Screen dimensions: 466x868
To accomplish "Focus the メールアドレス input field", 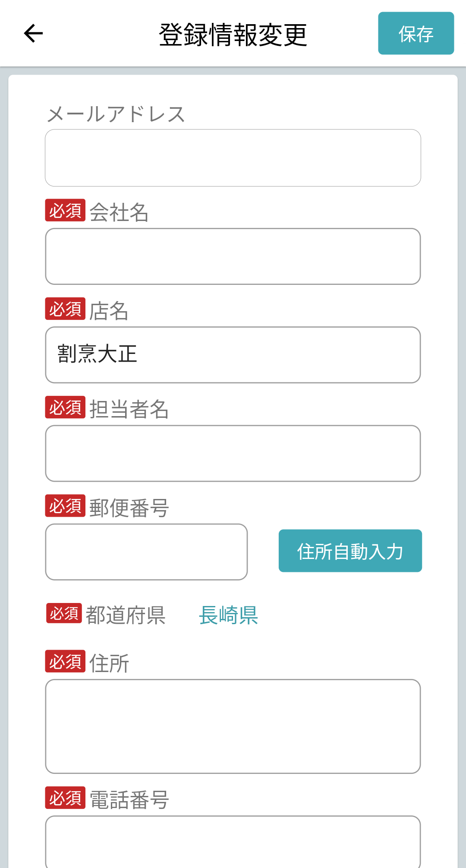I will click(x=233, y=158).
